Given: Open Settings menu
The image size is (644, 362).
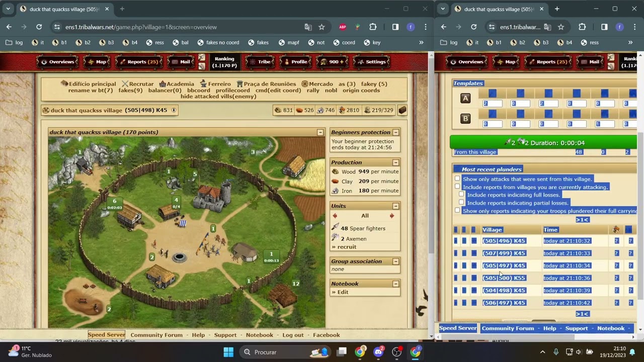Looking at the screenshot, I should 371,62.
